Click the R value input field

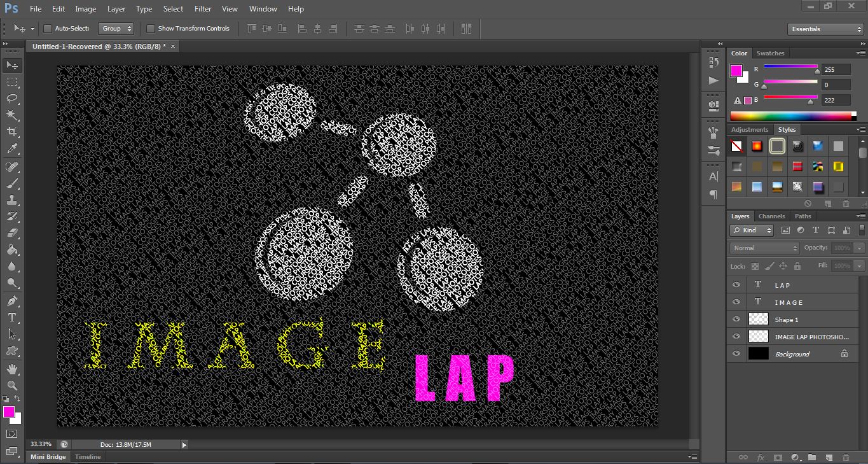[x=836, y=69]
